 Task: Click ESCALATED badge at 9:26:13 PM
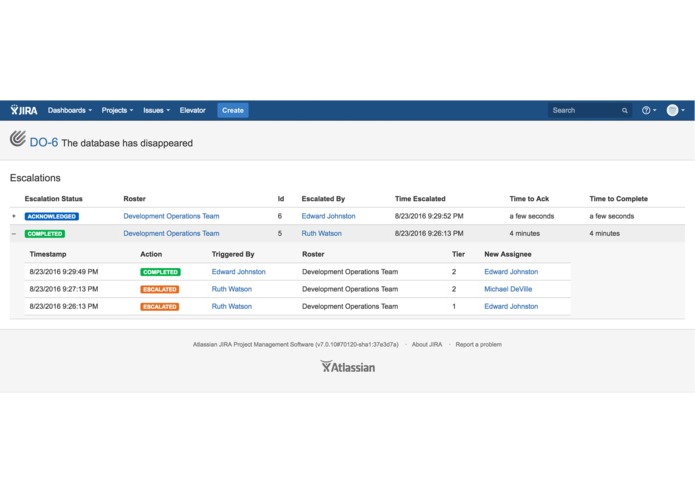coord(160,307)
